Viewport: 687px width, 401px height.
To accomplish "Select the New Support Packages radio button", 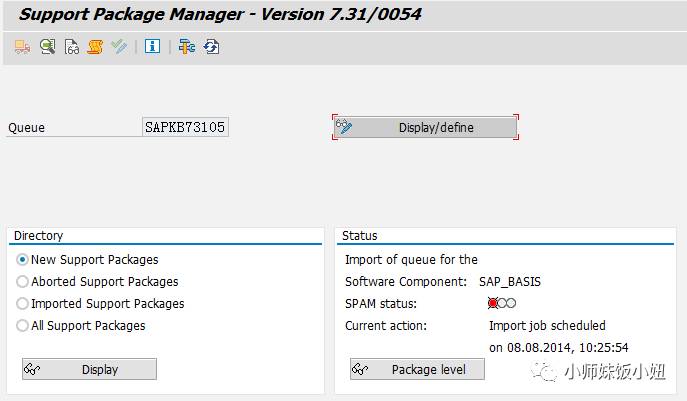I will coord(22,259).
